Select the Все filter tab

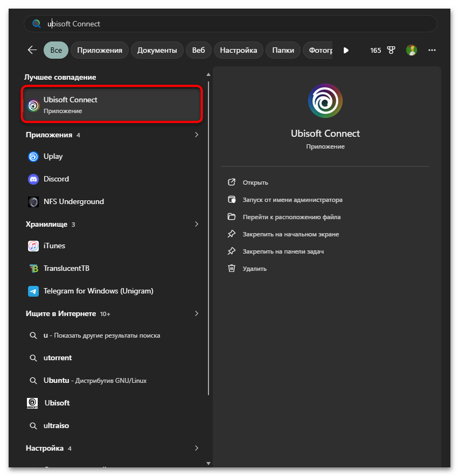coord(56,50)
